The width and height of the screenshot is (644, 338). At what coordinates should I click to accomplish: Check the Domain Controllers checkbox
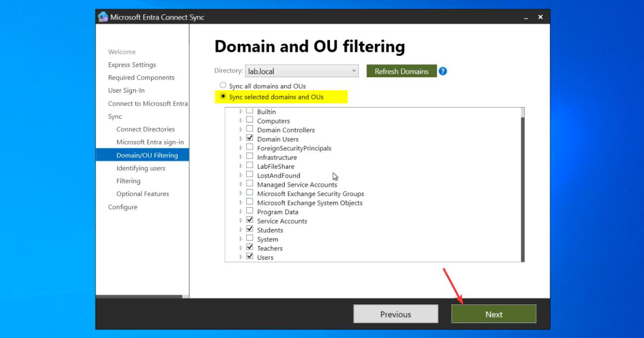[x=249, y=129]
